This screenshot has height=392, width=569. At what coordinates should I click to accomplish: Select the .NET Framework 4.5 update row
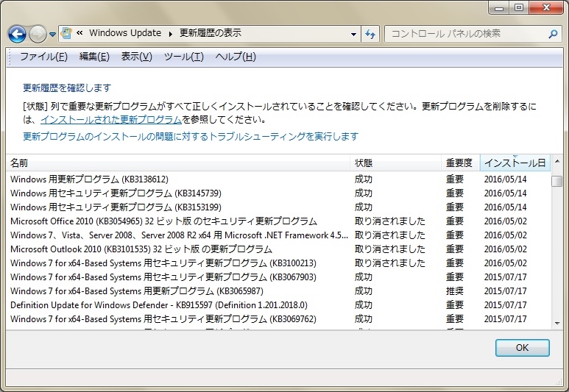point(278,235)
